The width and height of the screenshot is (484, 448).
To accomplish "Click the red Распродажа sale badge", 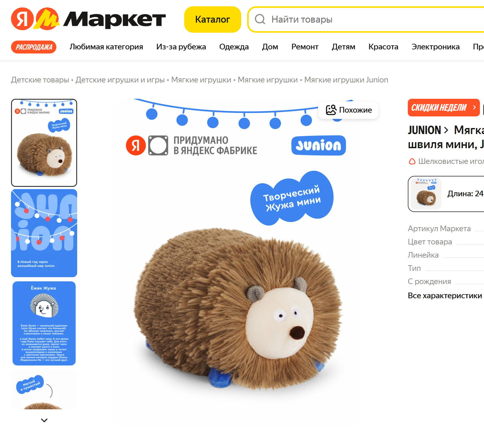I will (34, 47).
